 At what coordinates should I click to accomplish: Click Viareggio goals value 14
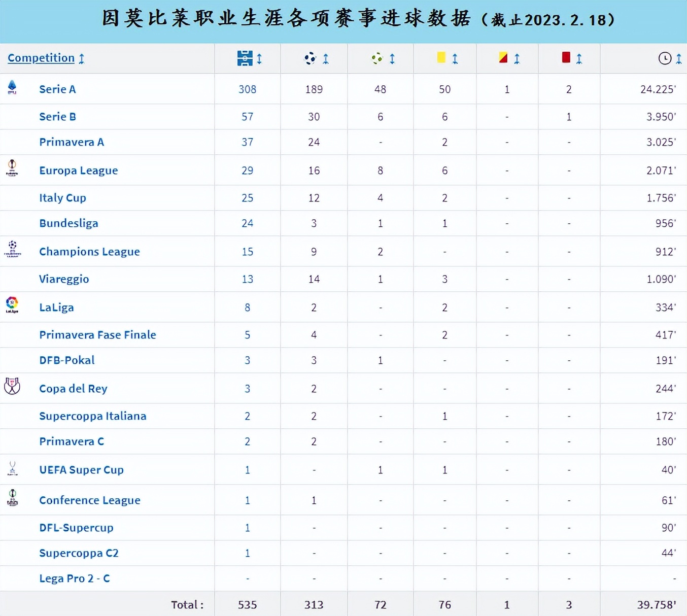[x=314, y=279]
